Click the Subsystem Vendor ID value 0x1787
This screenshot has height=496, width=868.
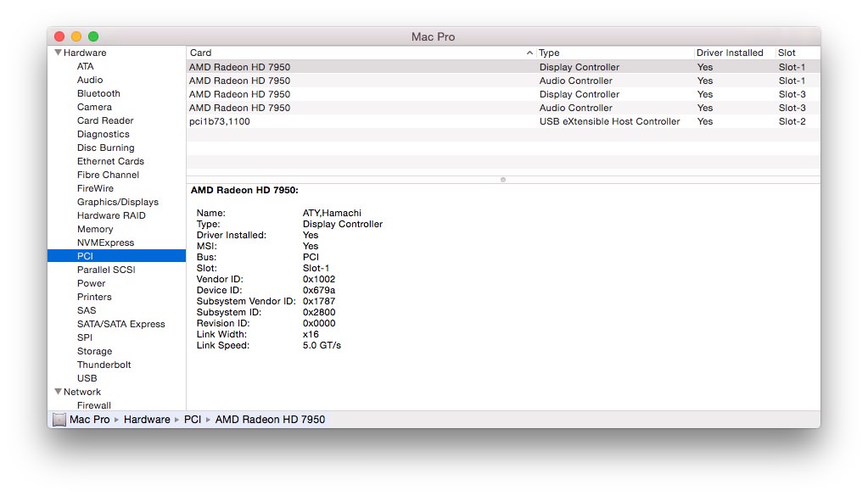(319, 301)
